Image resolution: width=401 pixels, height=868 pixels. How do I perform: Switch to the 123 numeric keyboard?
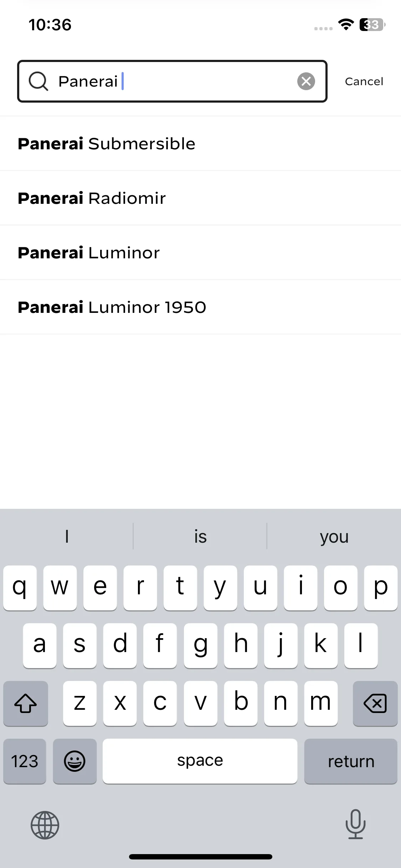25,761
